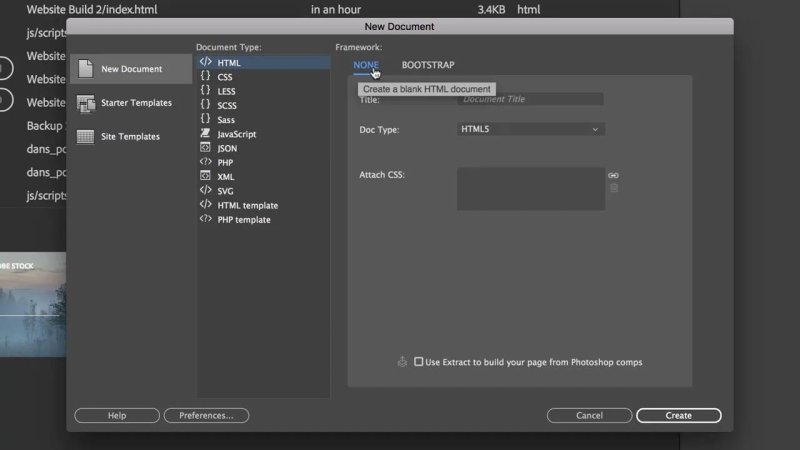The width and height of the screenshot is (800, 450).
Task: Select Site Templates category
Action: click(x=132, y=136)
